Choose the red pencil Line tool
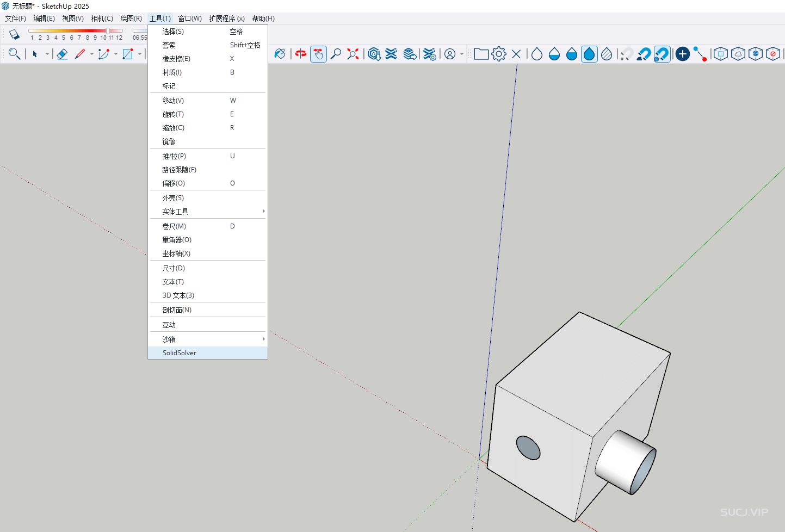 (x=80, y=54)
